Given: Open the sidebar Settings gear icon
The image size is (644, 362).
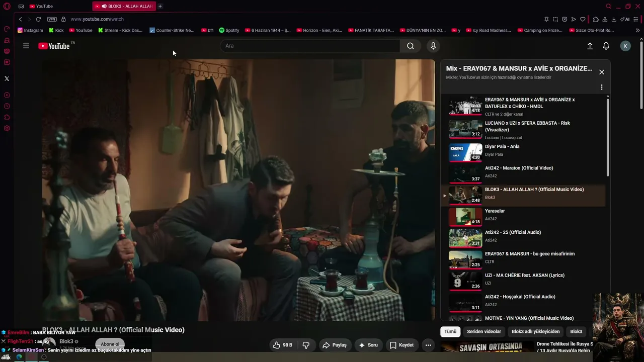Looking at the screenshot, I should point(7,128).
